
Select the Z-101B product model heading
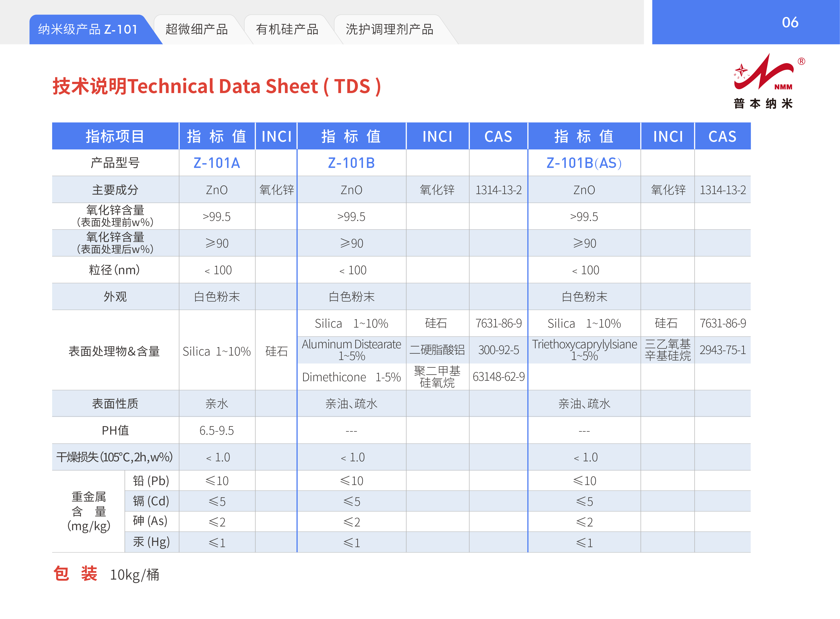[x=351, y=163]
